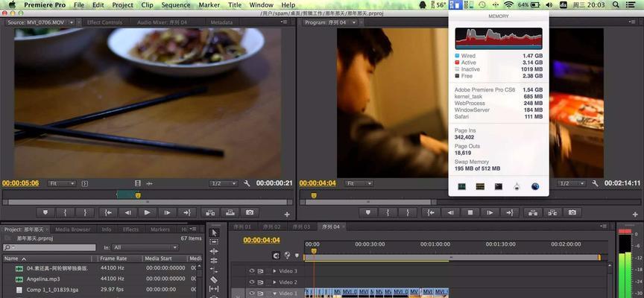
Task: Open Program monitor settings wrench
Action: [595, 183]
